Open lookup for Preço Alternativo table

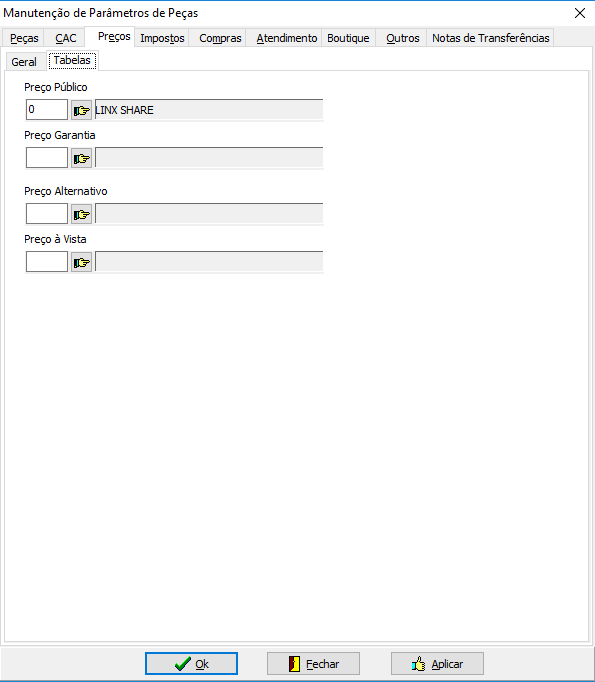81,214
